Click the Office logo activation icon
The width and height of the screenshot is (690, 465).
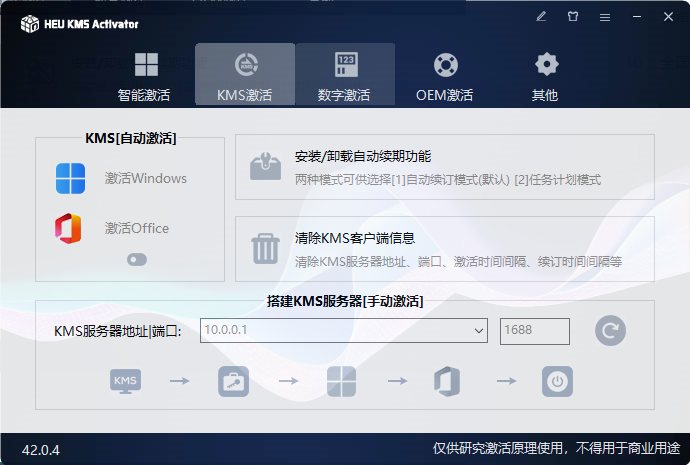(68, 229)
